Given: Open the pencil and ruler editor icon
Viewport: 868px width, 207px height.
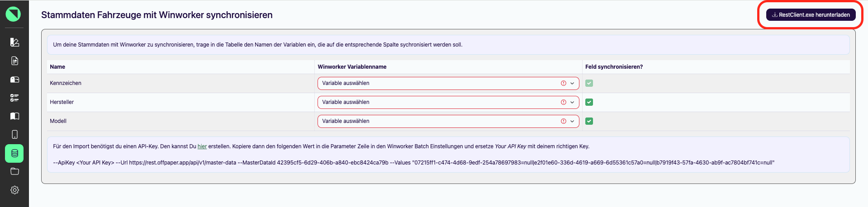Looking at the screenshot, I should pyautogui.click(x=14, y=42).
